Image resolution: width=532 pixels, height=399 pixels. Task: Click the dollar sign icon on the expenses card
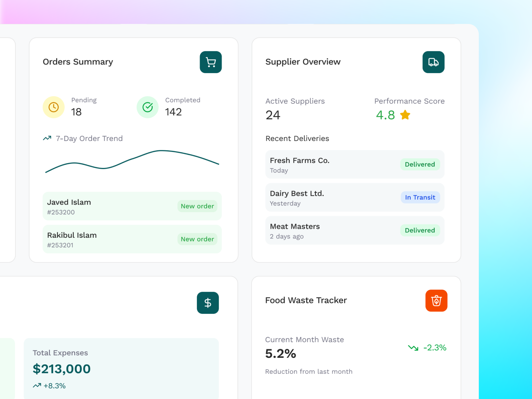(x=208, y=303)
